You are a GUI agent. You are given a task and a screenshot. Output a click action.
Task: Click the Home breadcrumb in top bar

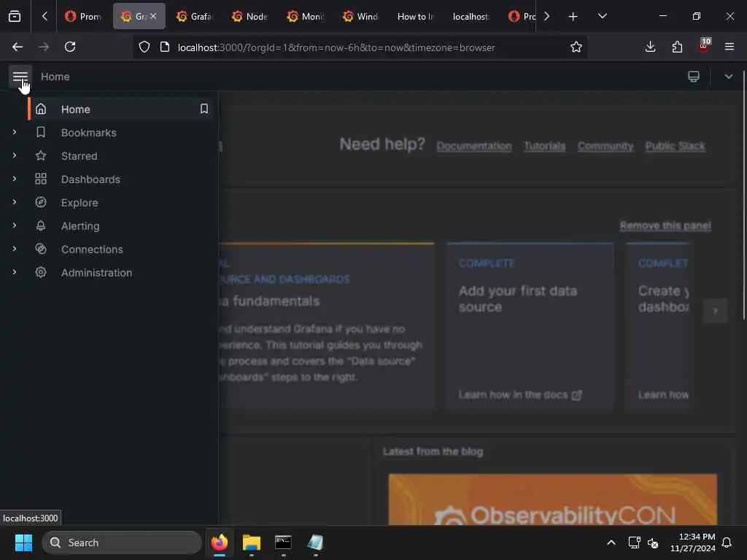click(55, 77)
